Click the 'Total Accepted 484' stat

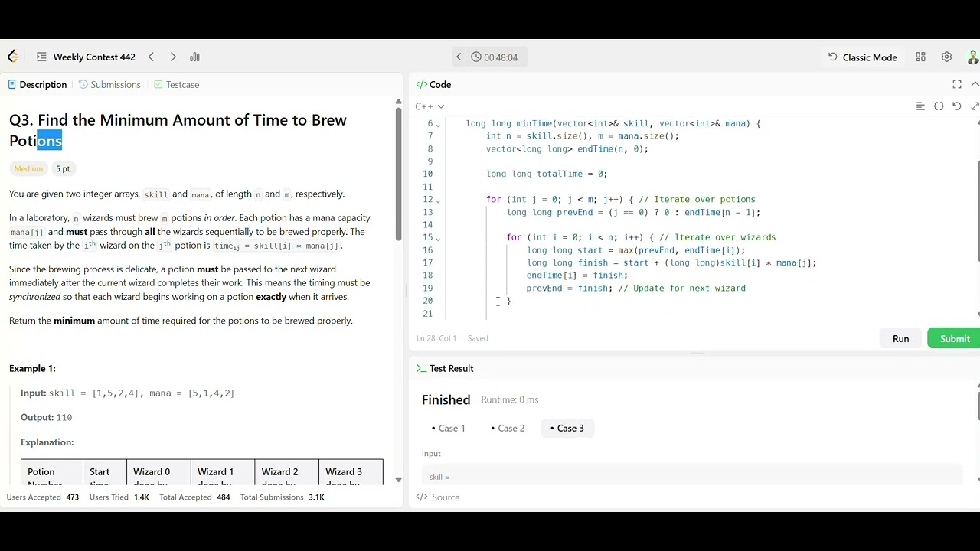coord(194,497)
